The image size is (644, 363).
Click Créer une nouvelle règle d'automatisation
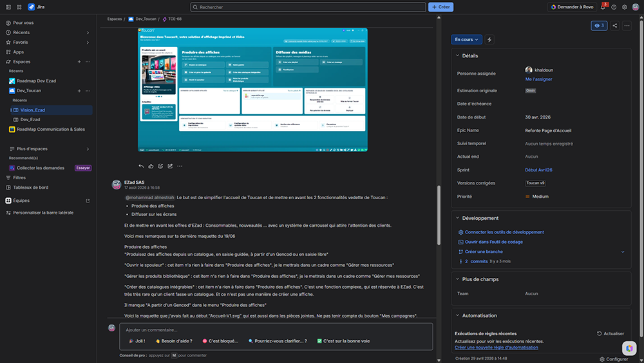coord(496,348)
